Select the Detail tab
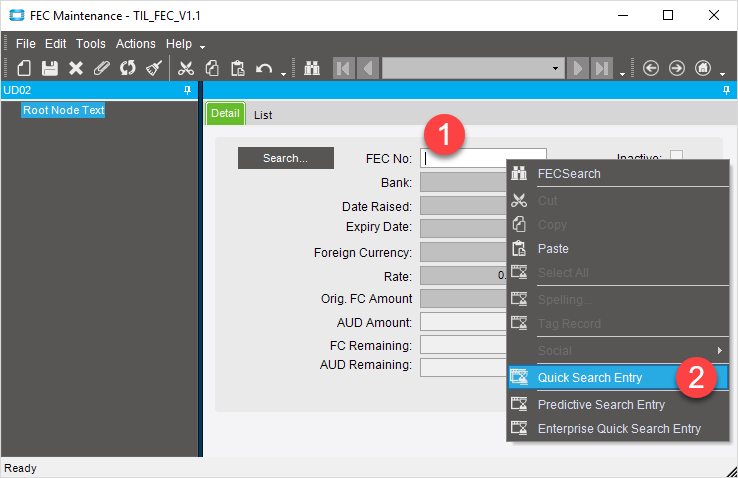This screenshot has height=478, width=738. (x=225, y=113)
